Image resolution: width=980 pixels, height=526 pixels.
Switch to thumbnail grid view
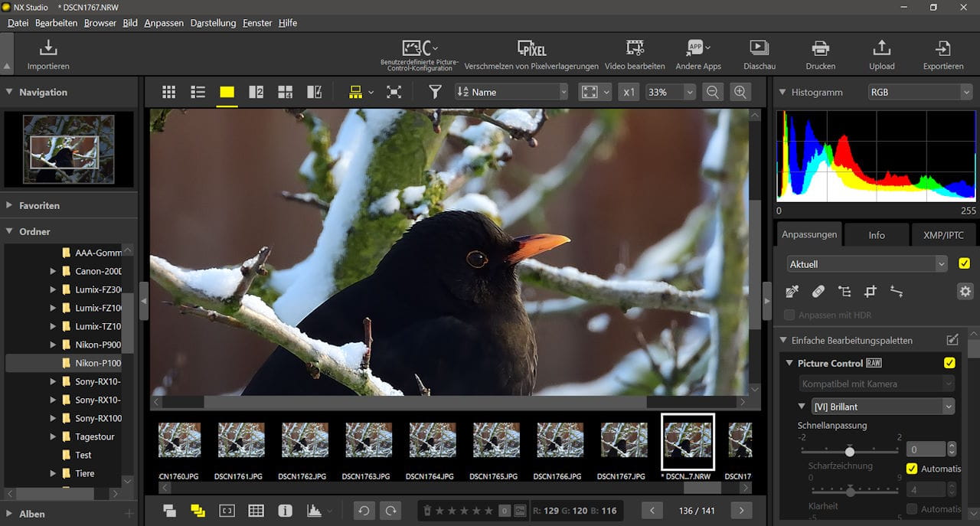tap(168, 92)
